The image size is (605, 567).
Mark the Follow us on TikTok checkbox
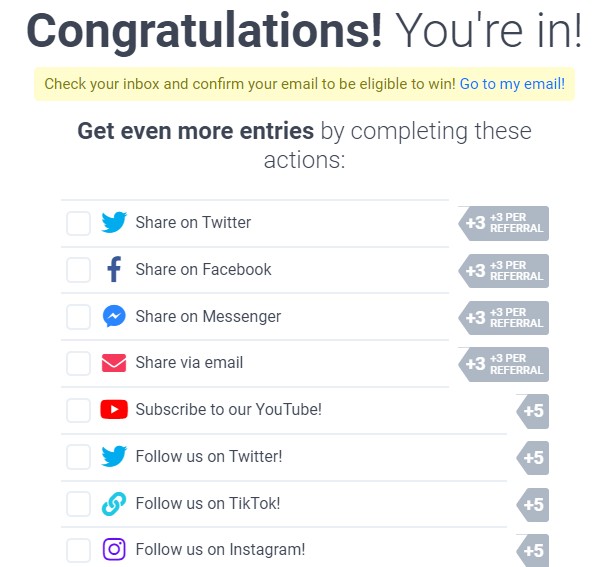click(x=78, y=504)
